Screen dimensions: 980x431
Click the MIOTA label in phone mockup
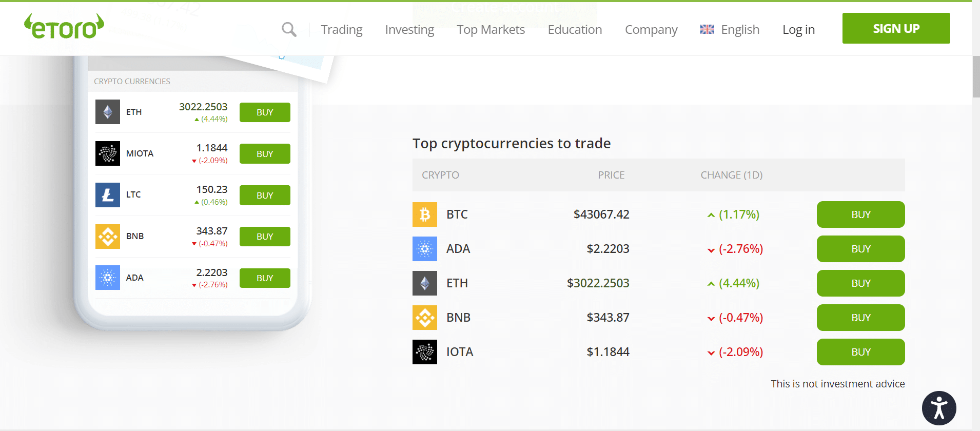pyautogui.click(x=140, y=153)
